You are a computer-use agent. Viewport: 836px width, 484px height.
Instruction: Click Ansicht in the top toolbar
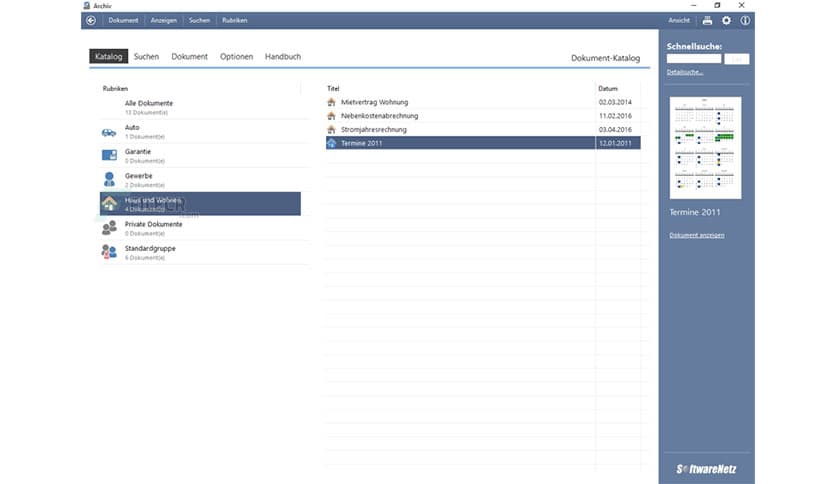[x=679, y=20]
